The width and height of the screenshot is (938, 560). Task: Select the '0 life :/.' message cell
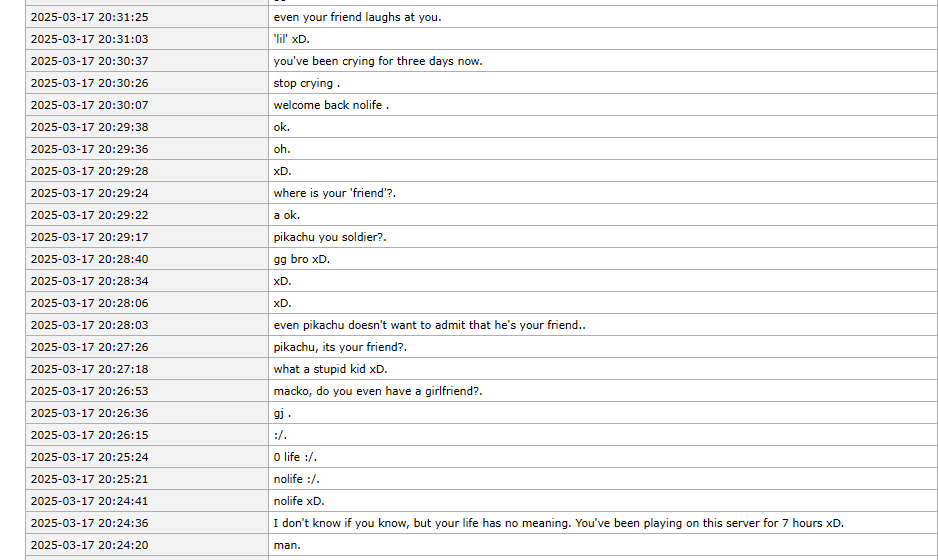pos(296,457)
